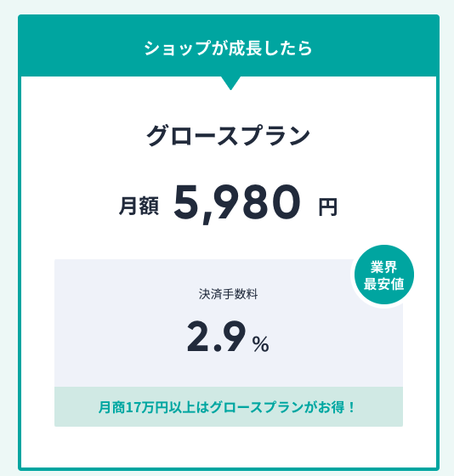
Task: Click the 月額 label
Action: pyautogui.click(x=139, y=206)
